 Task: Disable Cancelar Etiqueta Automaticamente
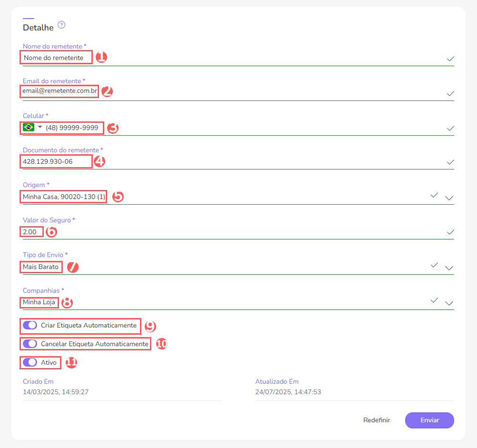(30, 343)
